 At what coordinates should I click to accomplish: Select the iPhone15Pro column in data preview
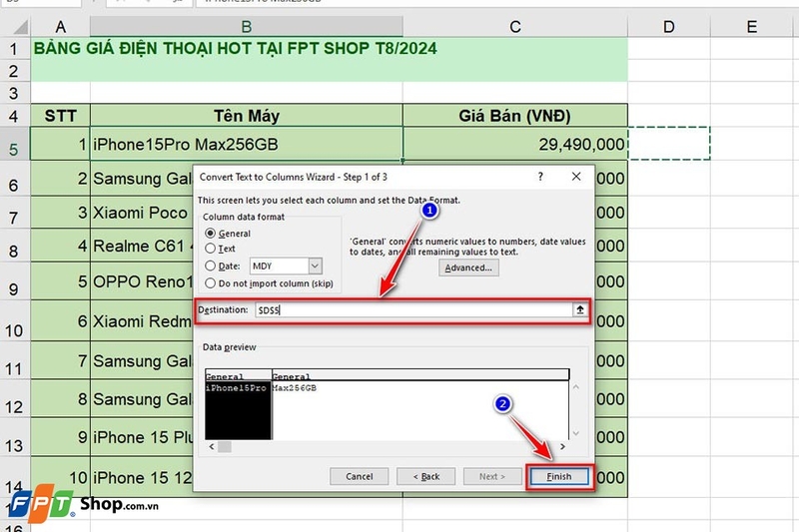point(238,405)
